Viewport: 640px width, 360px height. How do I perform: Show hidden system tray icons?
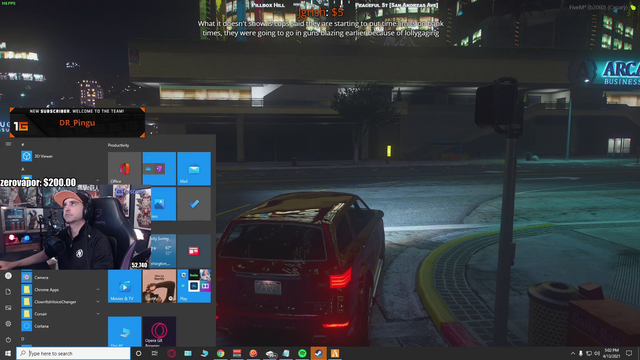pos(573,353)
